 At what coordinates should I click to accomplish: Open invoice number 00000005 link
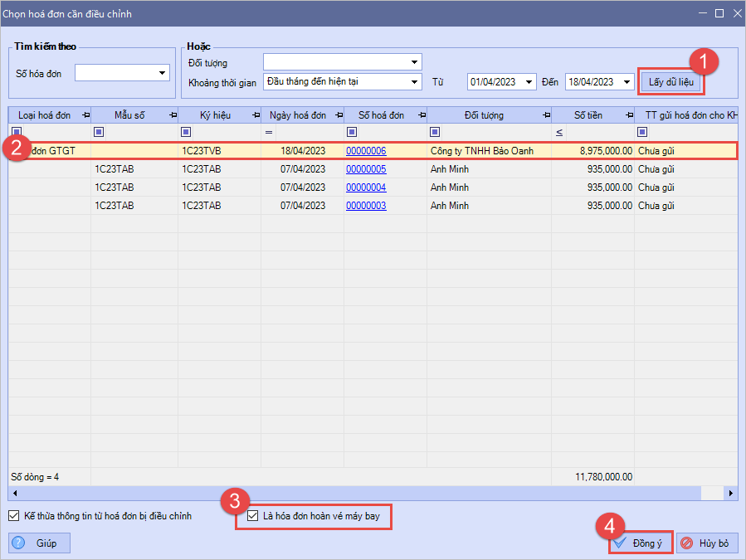click(366, 169)
